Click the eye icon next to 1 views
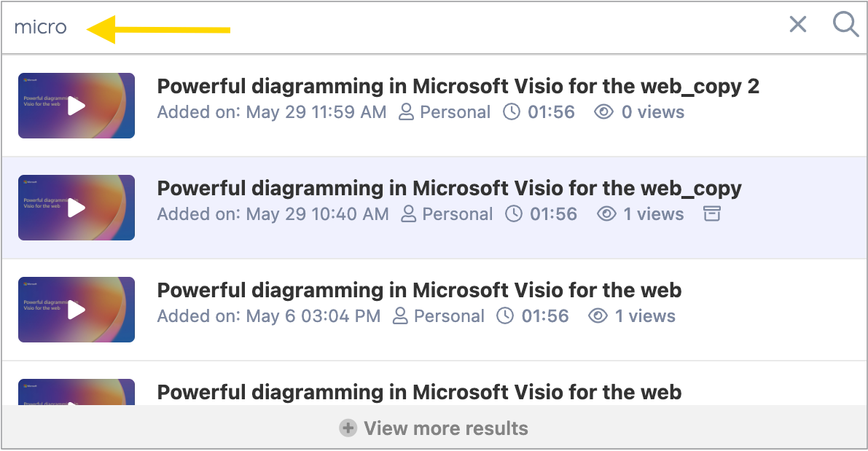The height and width of the screenshot is (451, 868). click(x=606, y=213)
